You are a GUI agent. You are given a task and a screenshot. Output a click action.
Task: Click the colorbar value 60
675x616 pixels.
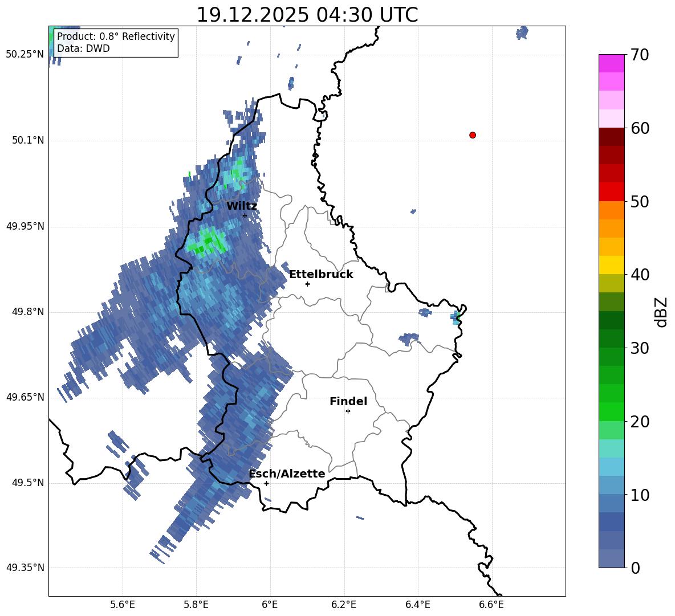[640, 128]
